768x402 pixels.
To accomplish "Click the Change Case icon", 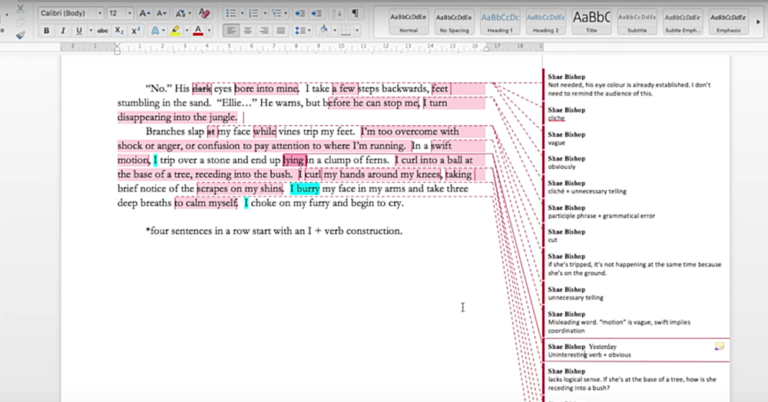I will (180, 13).
